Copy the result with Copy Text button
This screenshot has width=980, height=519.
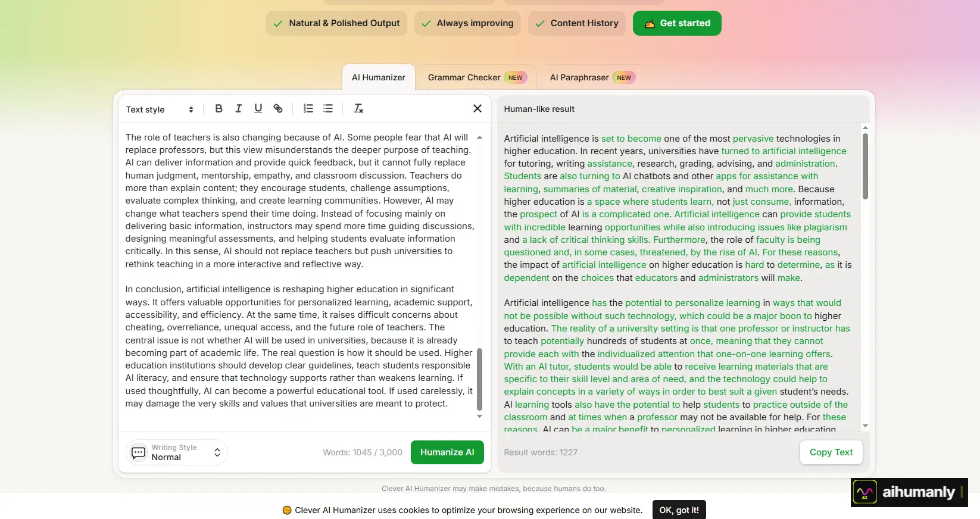(x=831, y=452)
